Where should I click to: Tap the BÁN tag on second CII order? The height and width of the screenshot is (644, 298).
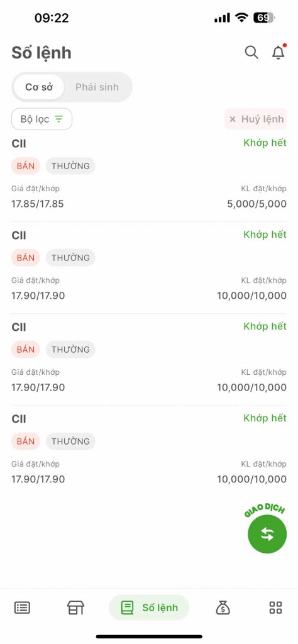coord(25,258)
